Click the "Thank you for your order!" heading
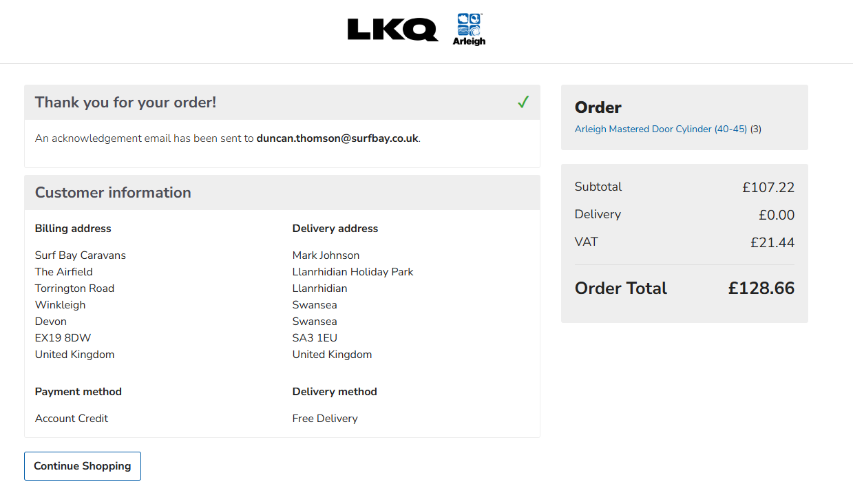Screen dimensions: 853x504 click(125, 103)
